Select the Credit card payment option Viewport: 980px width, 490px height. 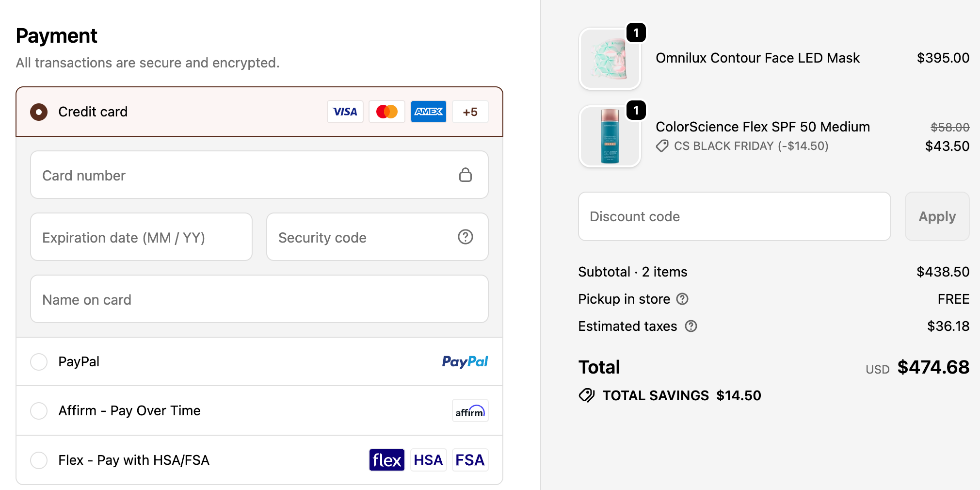pyautogui.click(x=39, y=112)
